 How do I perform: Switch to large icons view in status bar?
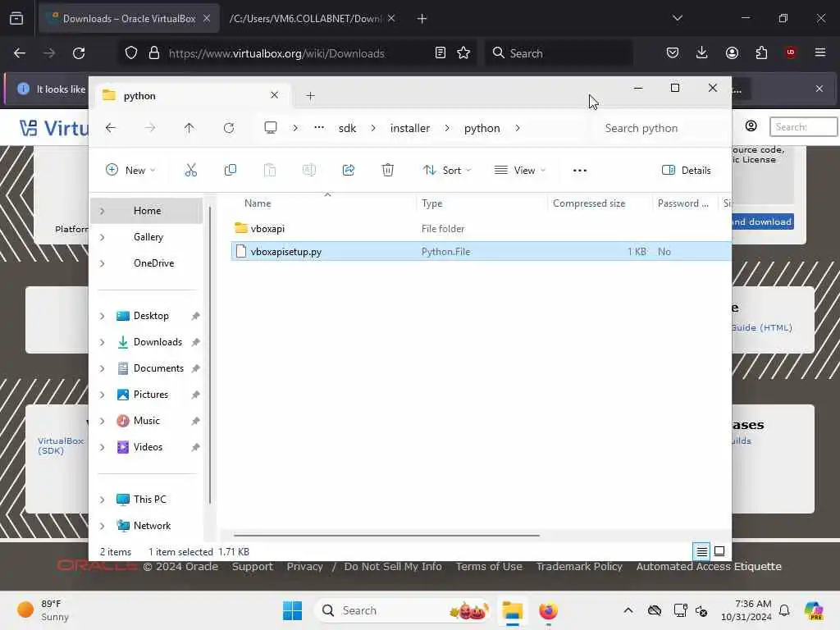[x=719, y=551]
